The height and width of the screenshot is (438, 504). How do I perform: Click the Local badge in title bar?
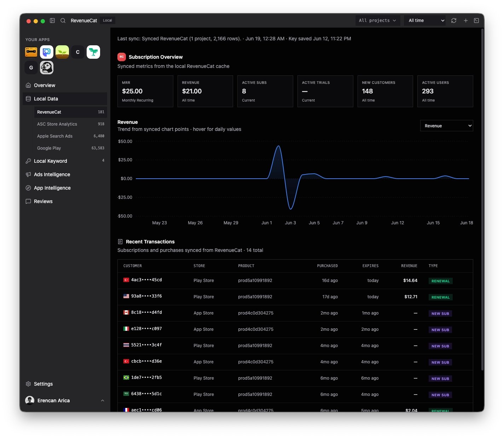point(108,21)
